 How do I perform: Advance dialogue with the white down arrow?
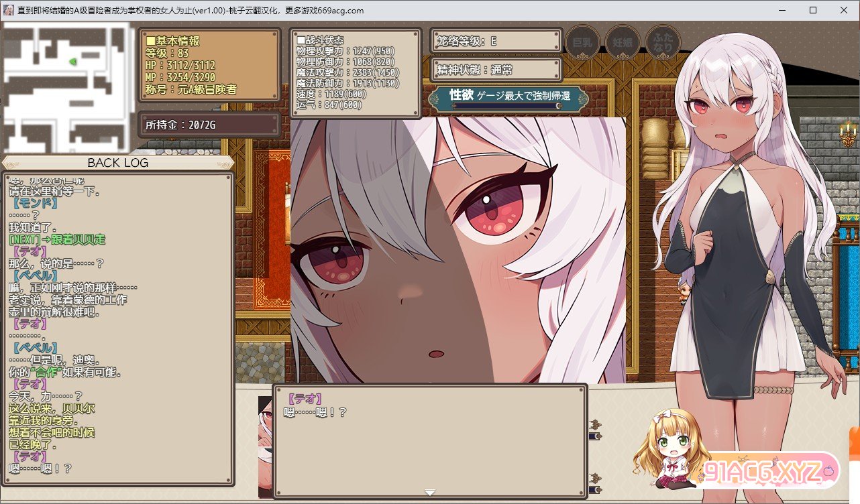[x=430, y=493]
